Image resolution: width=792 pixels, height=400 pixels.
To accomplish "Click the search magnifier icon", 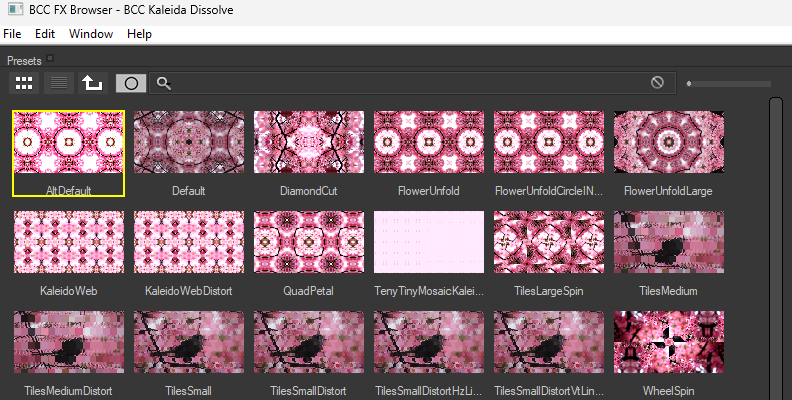I will coord(163,83).
